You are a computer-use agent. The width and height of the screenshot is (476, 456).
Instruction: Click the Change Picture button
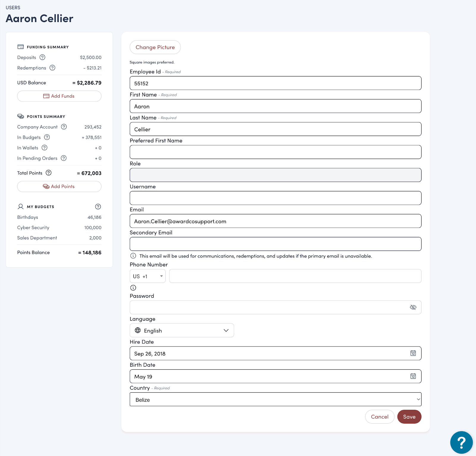[x=155, y=47]
